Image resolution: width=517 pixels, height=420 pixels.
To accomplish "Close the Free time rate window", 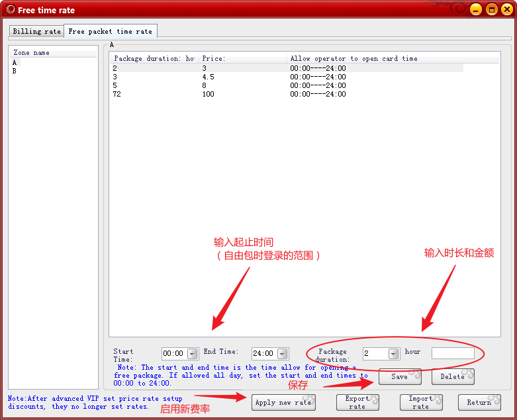I will [x=507, y=9].
